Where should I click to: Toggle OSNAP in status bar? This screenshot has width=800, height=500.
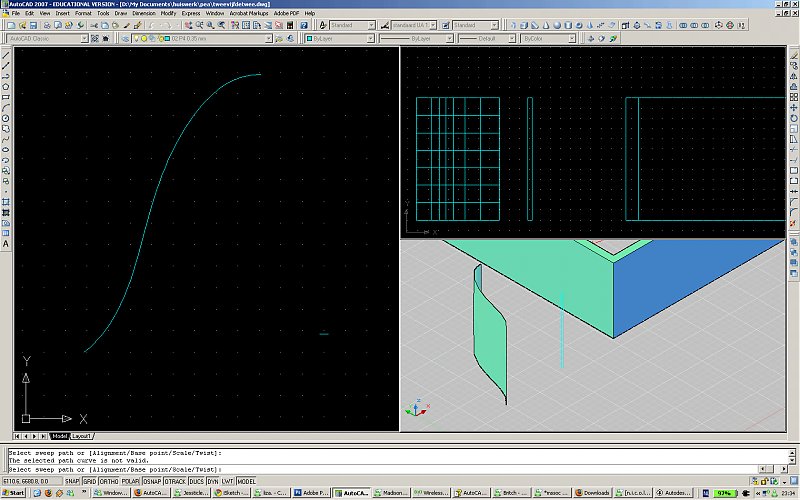tap(152, 481)
